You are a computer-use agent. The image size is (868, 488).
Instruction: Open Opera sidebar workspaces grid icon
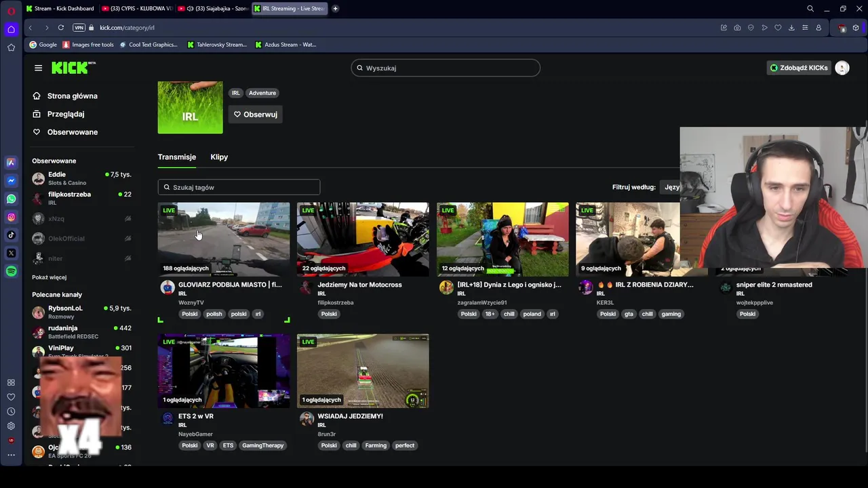(11, 382)
